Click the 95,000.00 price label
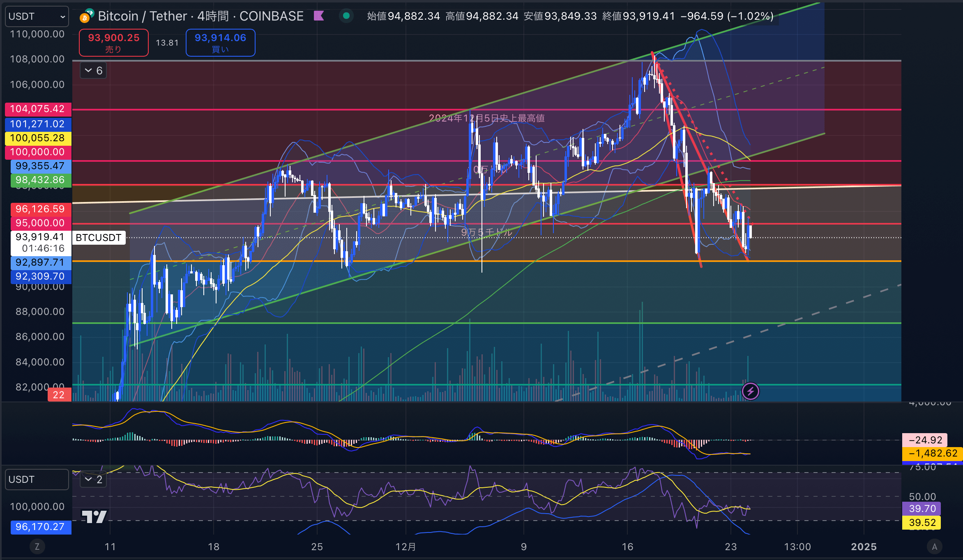The width and height of the screenshot is (963, 560). tap(41, 223)
